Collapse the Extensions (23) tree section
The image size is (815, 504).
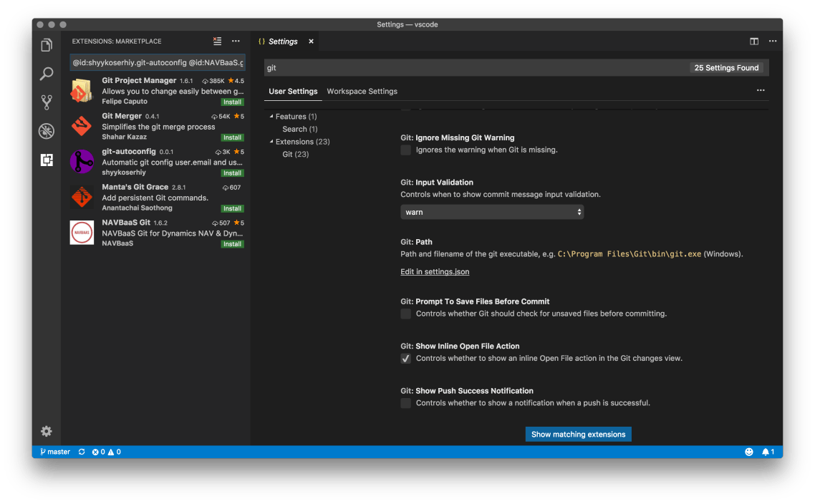pos(271,141)
